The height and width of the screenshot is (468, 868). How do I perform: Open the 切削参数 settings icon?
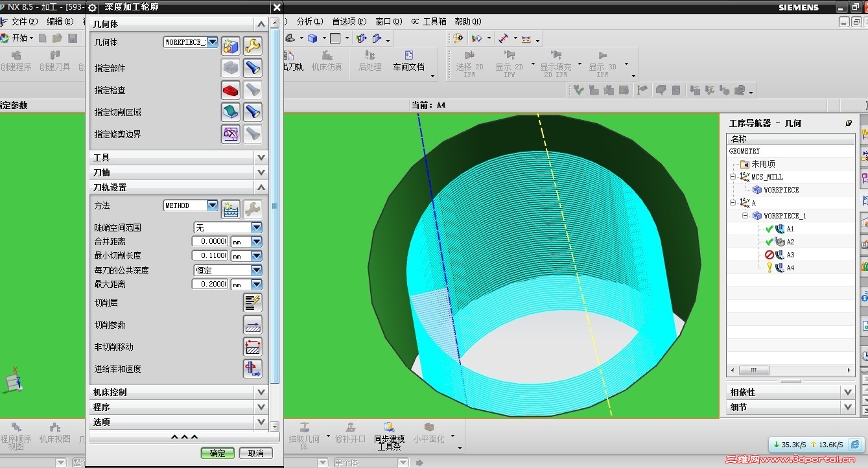point(252,325)
